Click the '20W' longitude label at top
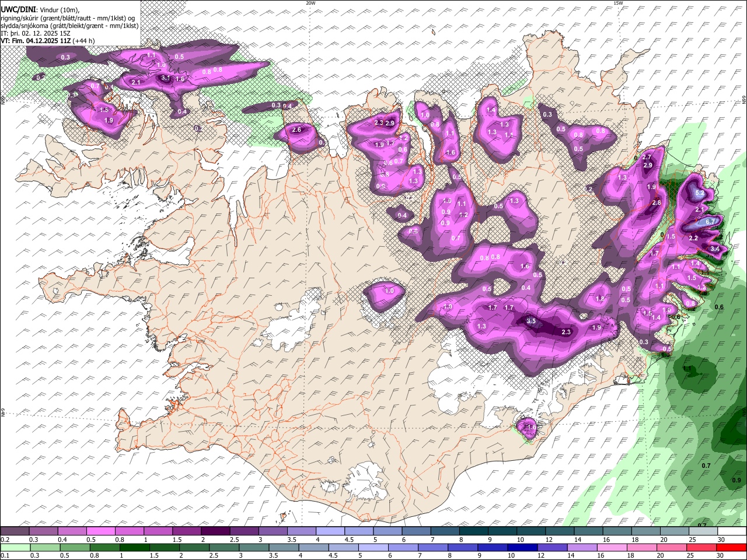The width and height of the screenshot is (747, 560). click(x=310, y=3)
